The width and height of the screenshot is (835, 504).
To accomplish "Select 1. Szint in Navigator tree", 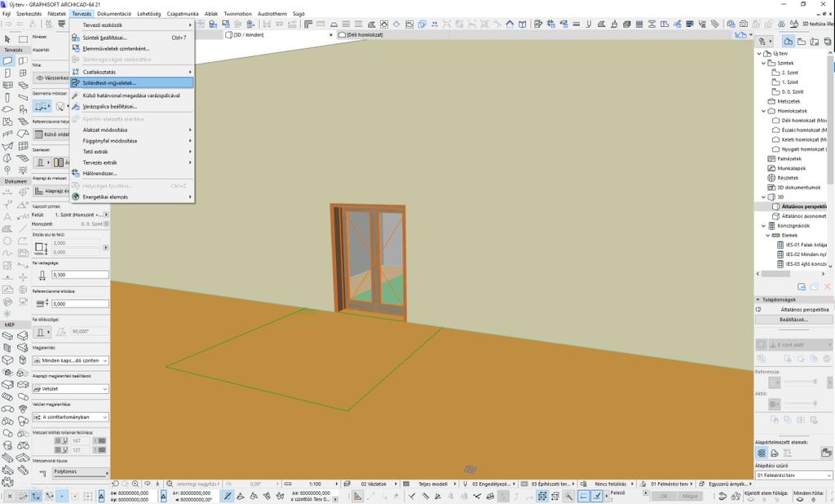I will click(789, 82).
